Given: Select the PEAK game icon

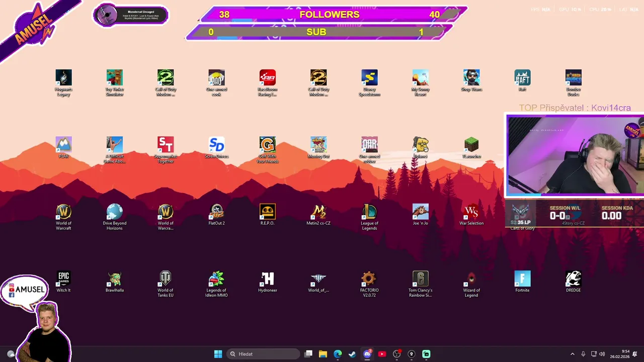Looking at the screenshot, I should pos(63,148).
